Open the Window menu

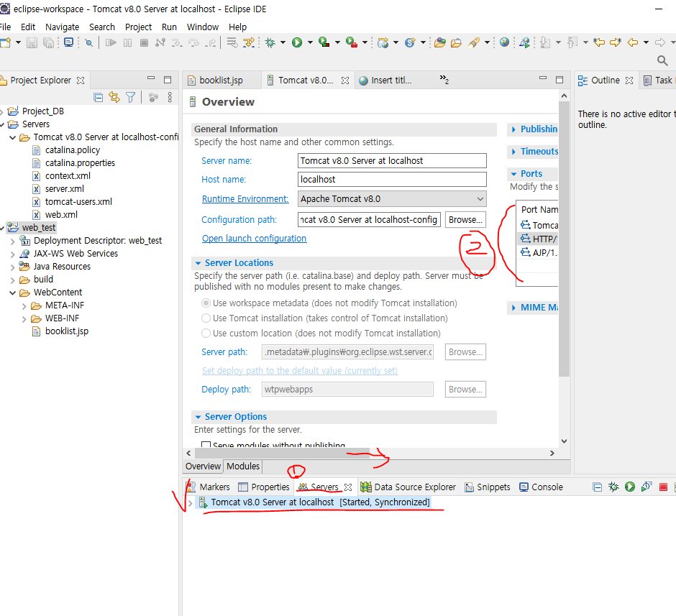pos(203,27)
